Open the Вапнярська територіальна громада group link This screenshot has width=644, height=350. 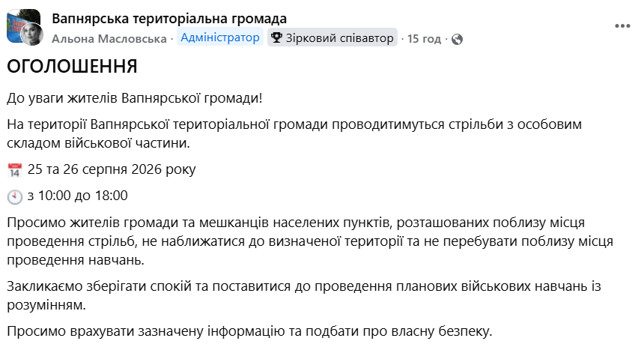pyautogui.click(x=169, y=19)
